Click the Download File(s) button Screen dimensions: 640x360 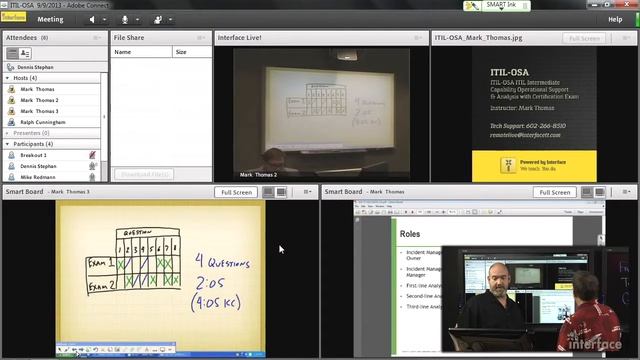tap(144, 174)
